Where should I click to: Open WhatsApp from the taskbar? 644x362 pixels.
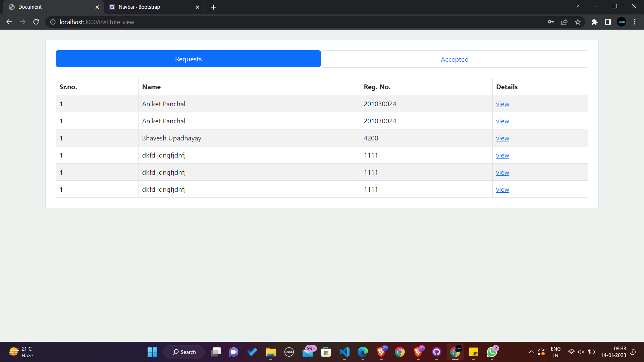click(x=492, y=352)
